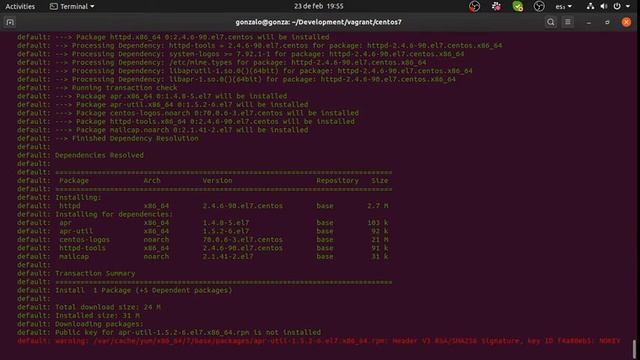
Task: Open the system menu arrow
Action: click(x=628, y=6)
